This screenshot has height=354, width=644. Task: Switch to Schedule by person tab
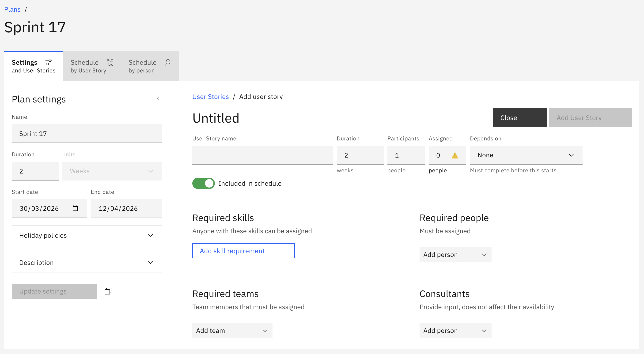click(150, 66)
